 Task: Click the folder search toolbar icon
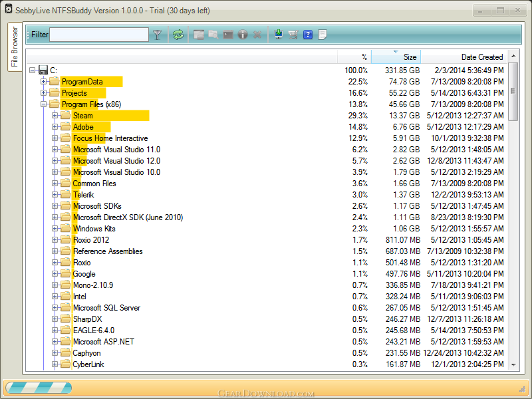[213, 35]
